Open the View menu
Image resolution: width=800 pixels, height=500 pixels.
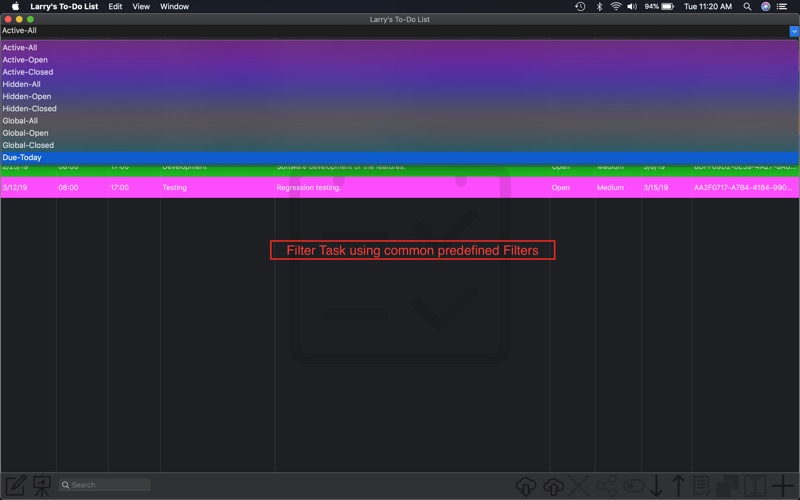[x=141, y=7]
